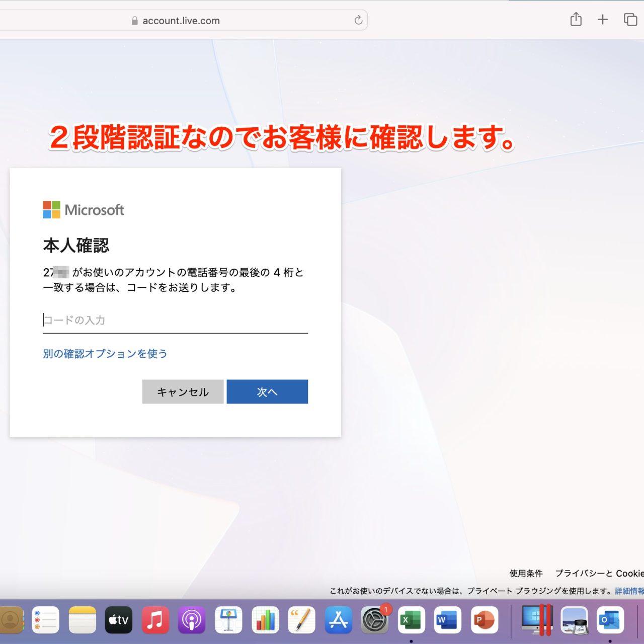
Task: Open Notes from the Dock
Action: [x=82, y=620]
